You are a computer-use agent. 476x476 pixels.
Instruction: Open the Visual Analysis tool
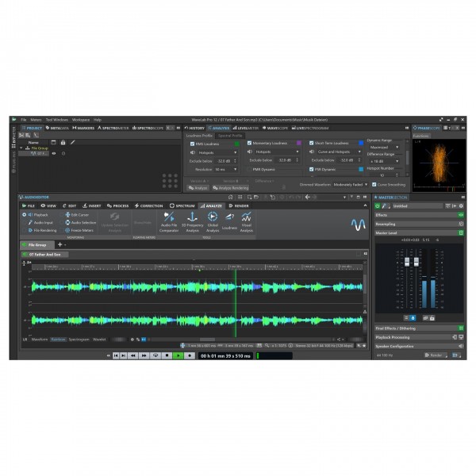247,222
